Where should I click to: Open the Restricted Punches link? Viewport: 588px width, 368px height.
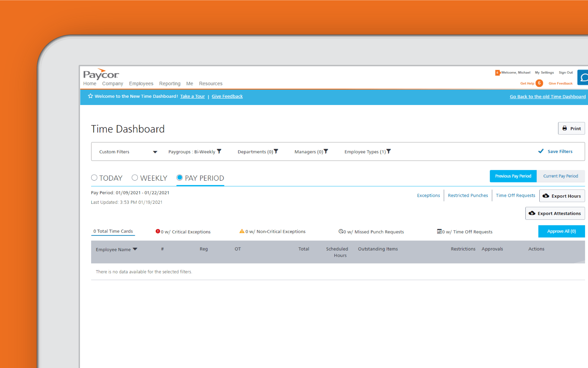pyautogui.click(x=468, y=195)
